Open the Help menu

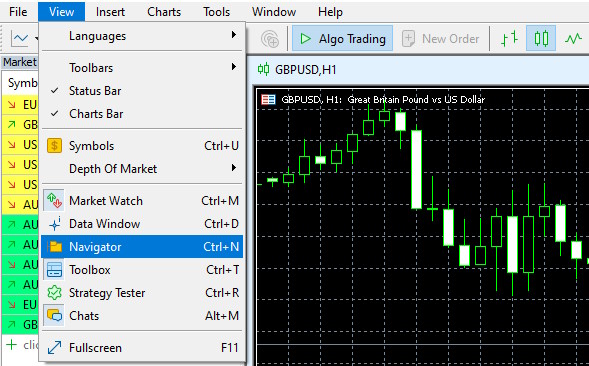(x=330, y=12)
